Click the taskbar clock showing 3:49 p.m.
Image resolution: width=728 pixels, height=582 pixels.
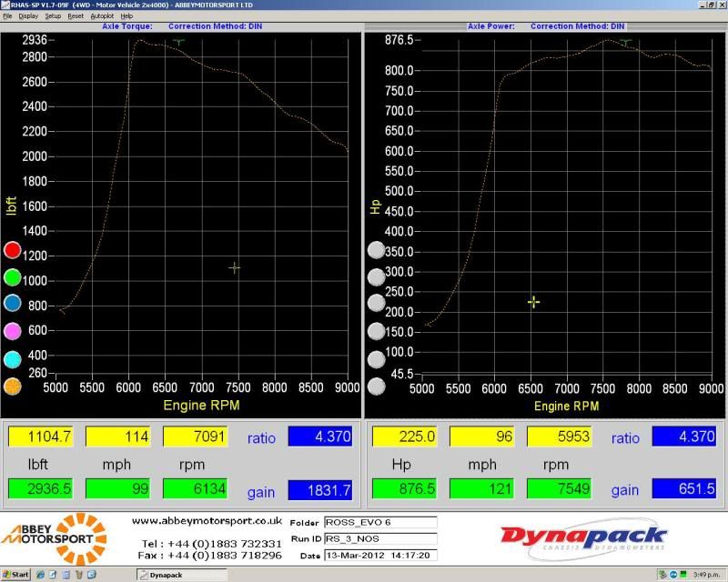coord(706,575)
